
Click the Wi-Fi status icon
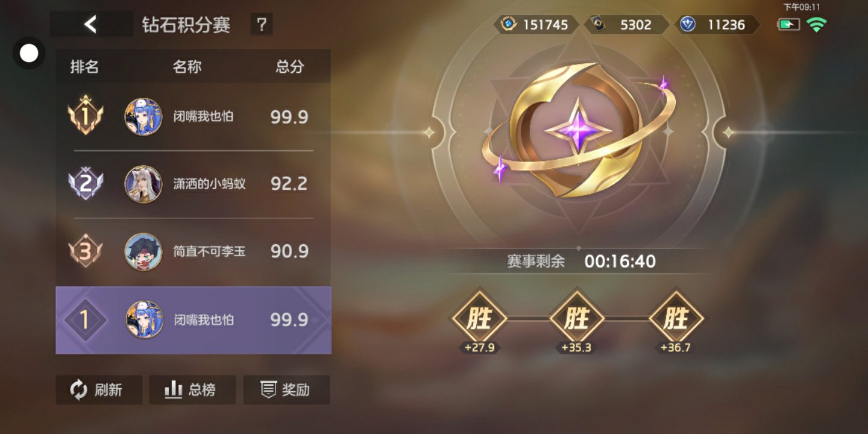(x=817, y=25)
